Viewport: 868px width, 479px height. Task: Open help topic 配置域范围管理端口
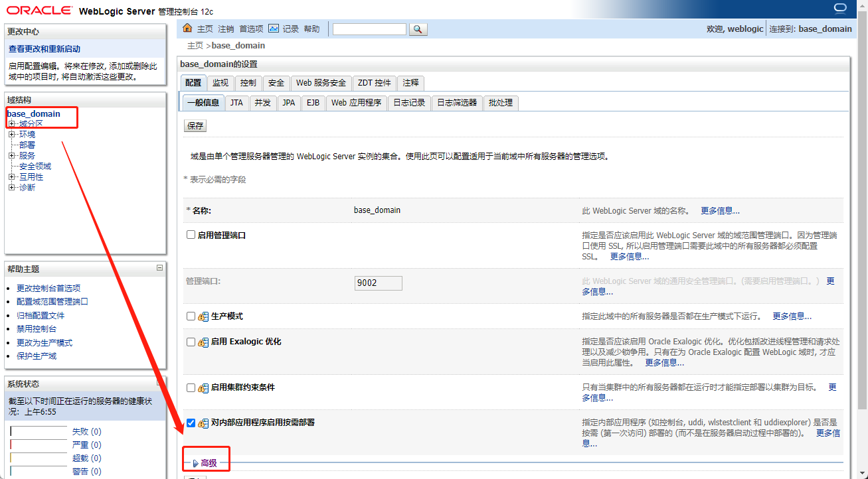(x=52, y=301)
